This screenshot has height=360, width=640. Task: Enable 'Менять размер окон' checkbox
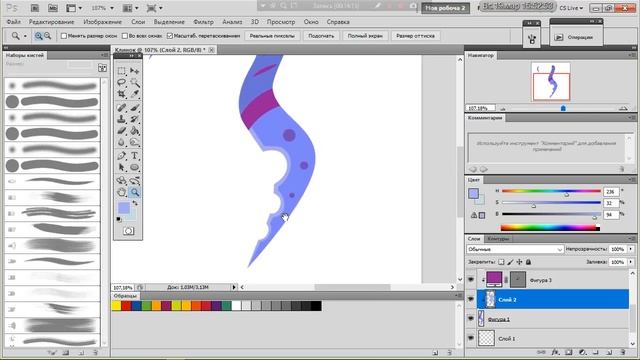64,36
